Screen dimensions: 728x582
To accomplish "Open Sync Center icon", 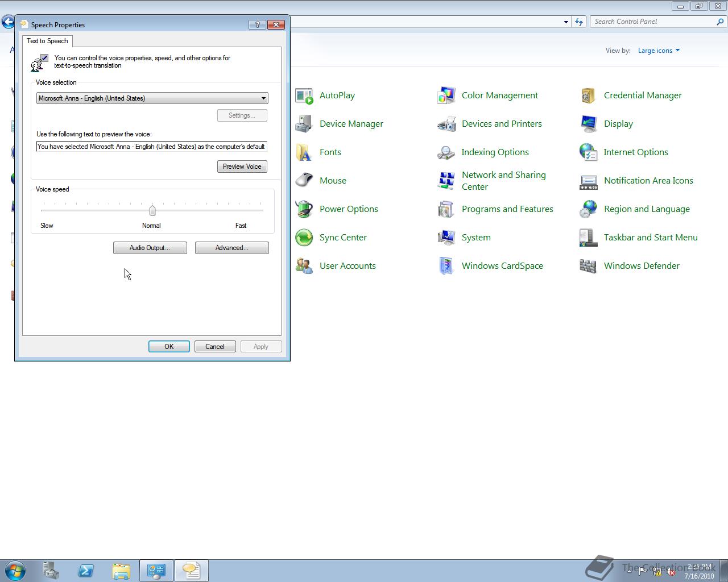I will 304,238.
